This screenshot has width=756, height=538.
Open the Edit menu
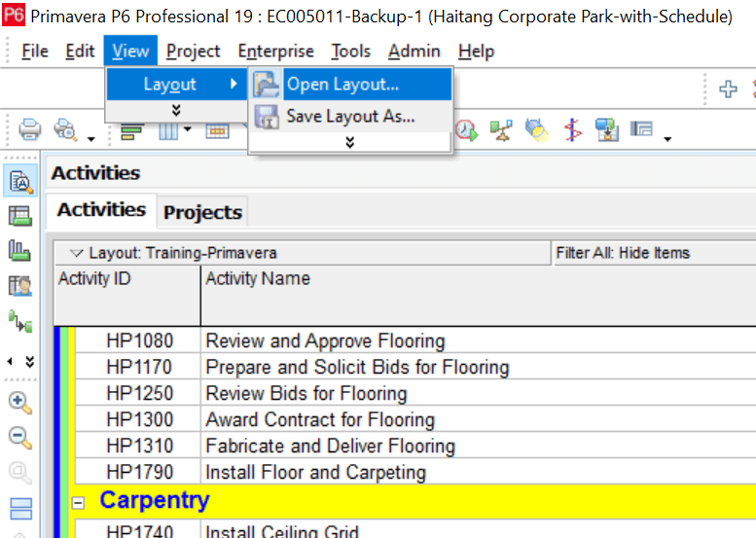pos(80,52)
